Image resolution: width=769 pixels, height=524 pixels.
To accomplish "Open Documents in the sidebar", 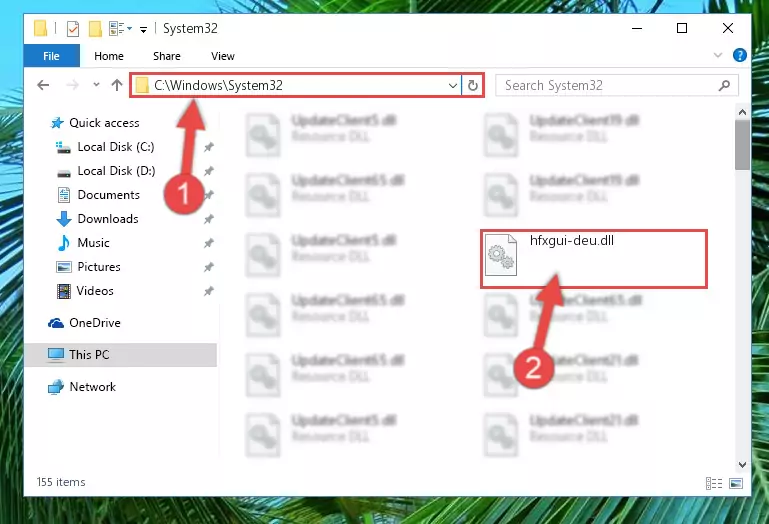I will (108, 195).
